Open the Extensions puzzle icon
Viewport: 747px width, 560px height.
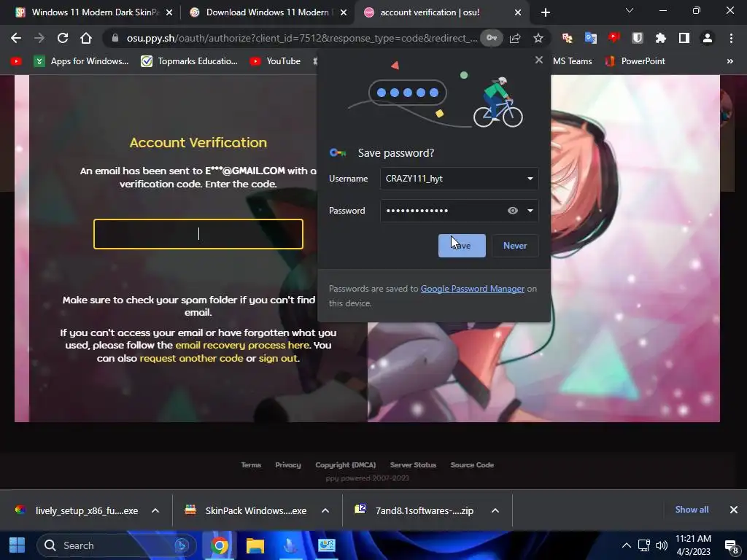tap(661, 38)
